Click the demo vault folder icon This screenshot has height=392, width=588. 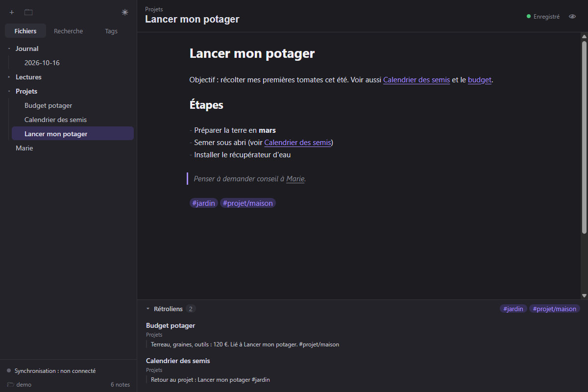click(x=10, y=385)
